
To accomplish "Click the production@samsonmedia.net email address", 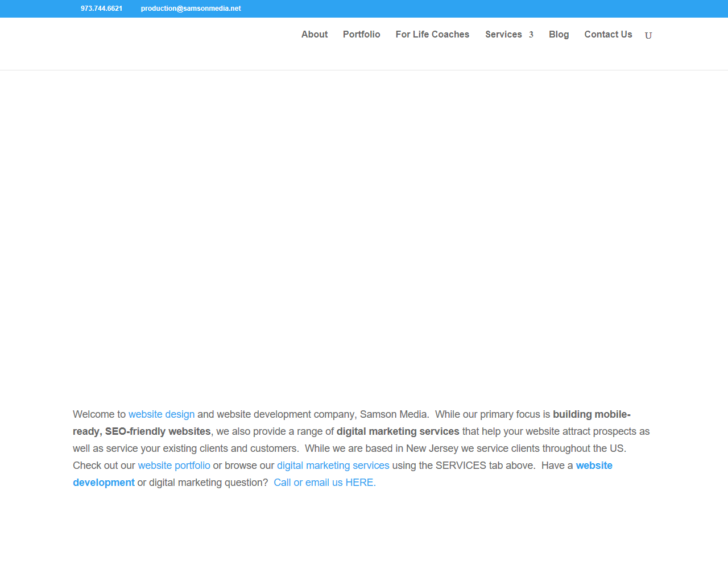I will coord(191,9).
